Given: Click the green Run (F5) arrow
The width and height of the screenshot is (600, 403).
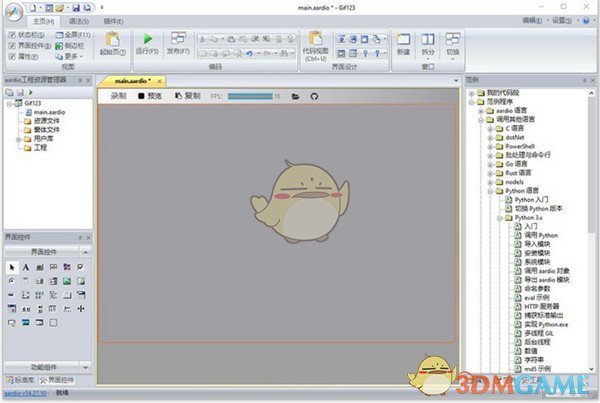Looking at the screenshot, I should pyautogui.click(x=148, y=39).
